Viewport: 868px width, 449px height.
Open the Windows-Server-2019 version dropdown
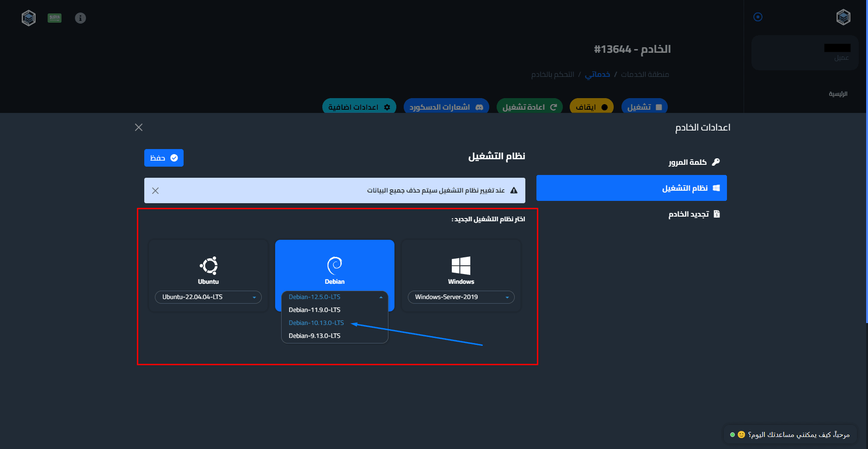click(461, 297)
